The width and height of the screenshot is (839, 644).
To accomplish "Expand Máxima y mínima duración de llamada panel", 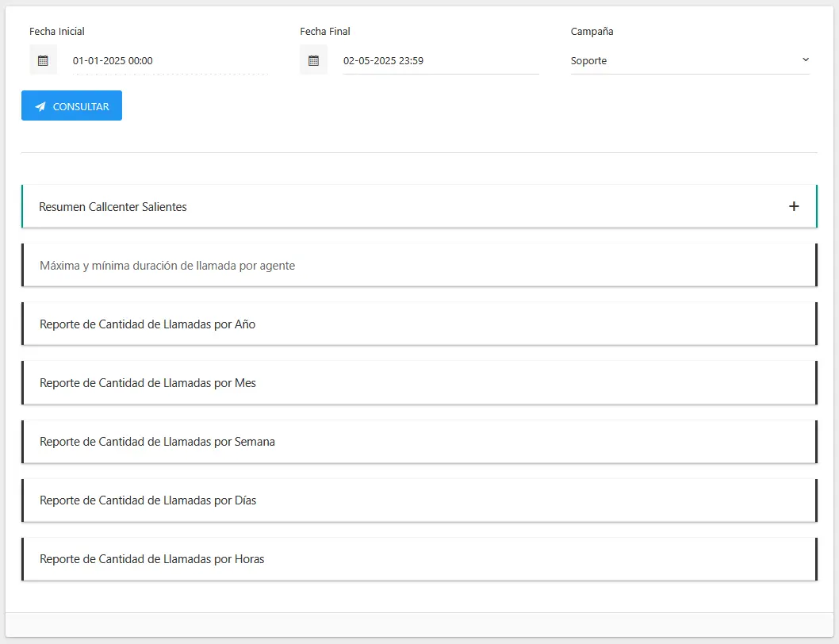I will point(167,266).
